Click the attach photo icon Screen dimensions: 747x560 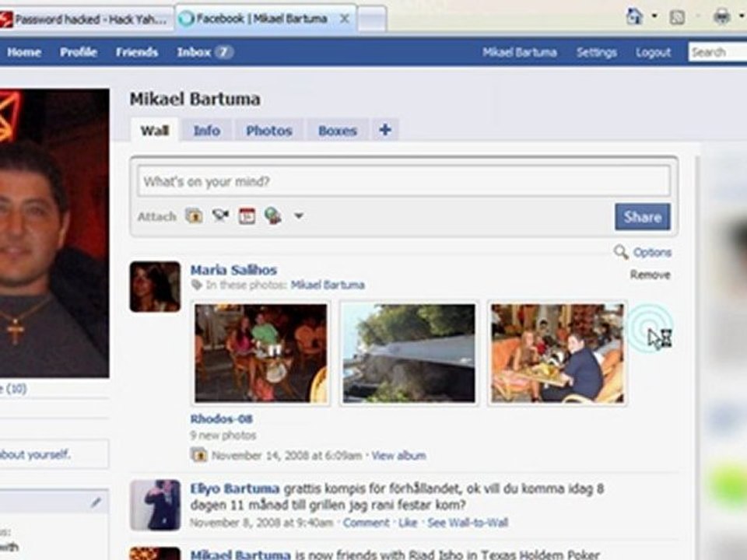click(x=194, y=215)
